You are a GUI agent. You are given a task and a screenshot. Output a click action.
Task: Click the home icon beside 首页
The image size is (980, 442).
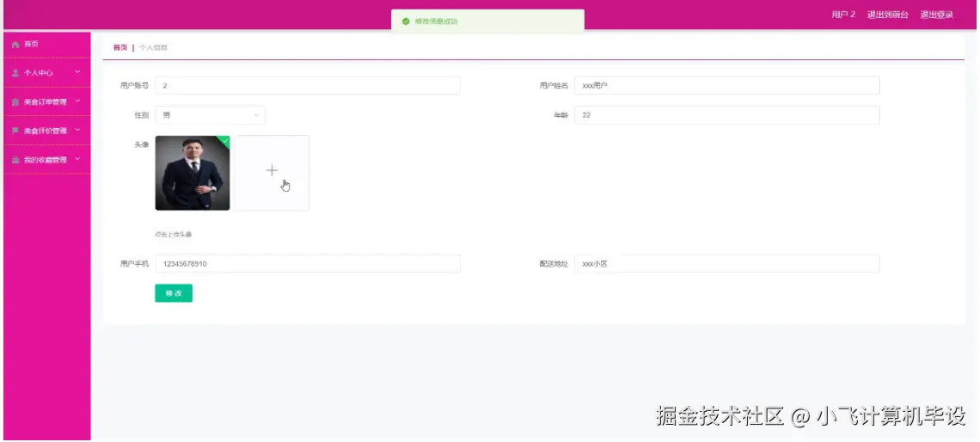[15, 45]
